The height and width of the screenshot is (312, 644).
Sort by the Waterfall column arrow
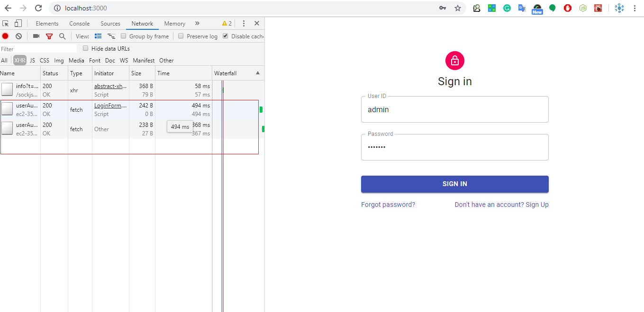258,73
